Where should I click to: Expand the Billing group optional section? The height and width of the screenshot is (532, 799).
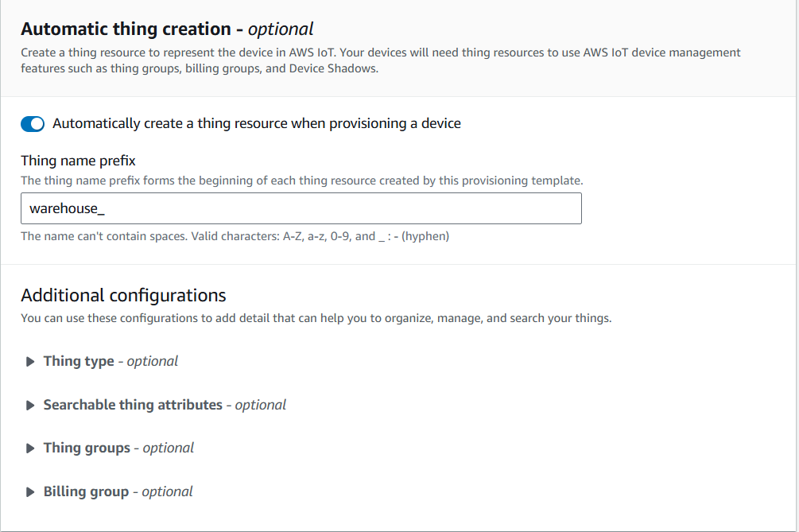(x=86, y=491)
